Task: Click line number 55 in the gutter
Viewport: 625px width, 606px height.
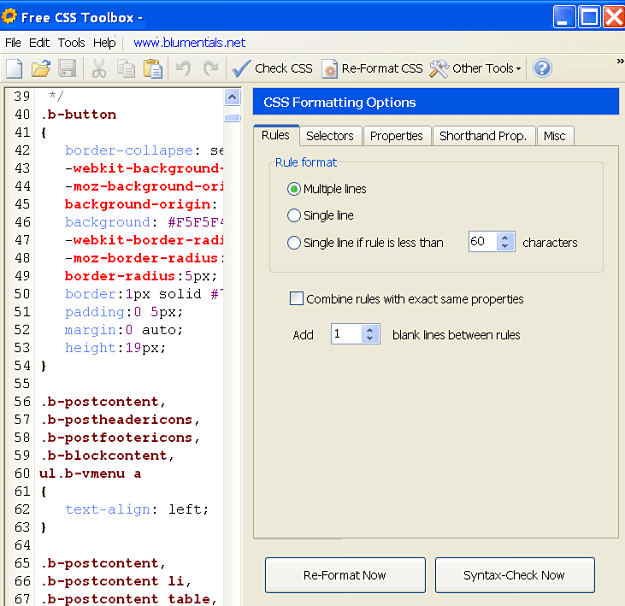Action: (x=22, y=384)
